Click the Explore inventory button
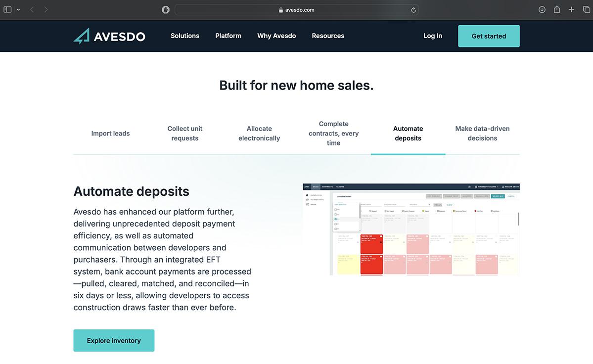This screenshot has height=364, width=593. coord(114,341)
